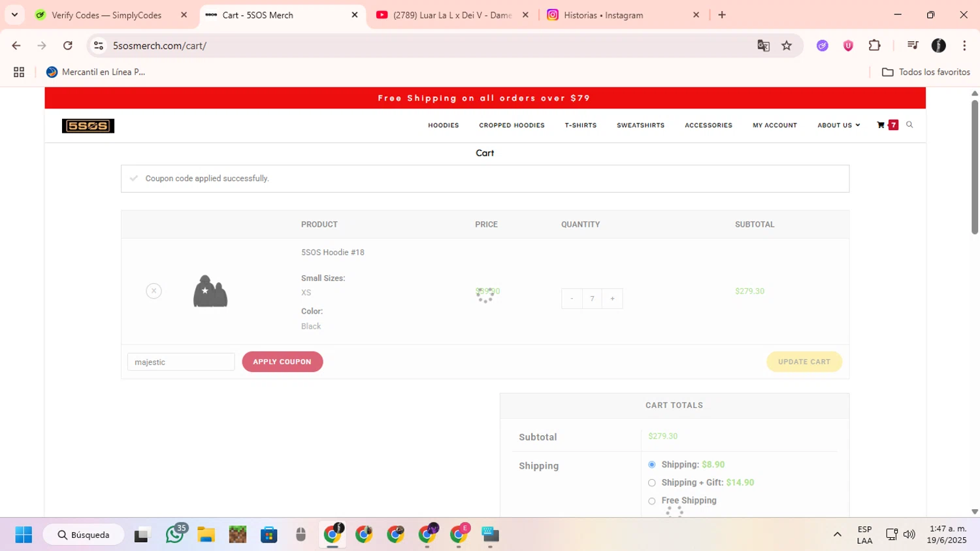
Task: Open Chrome three-dot menu
Action: (x=964, y=46)
